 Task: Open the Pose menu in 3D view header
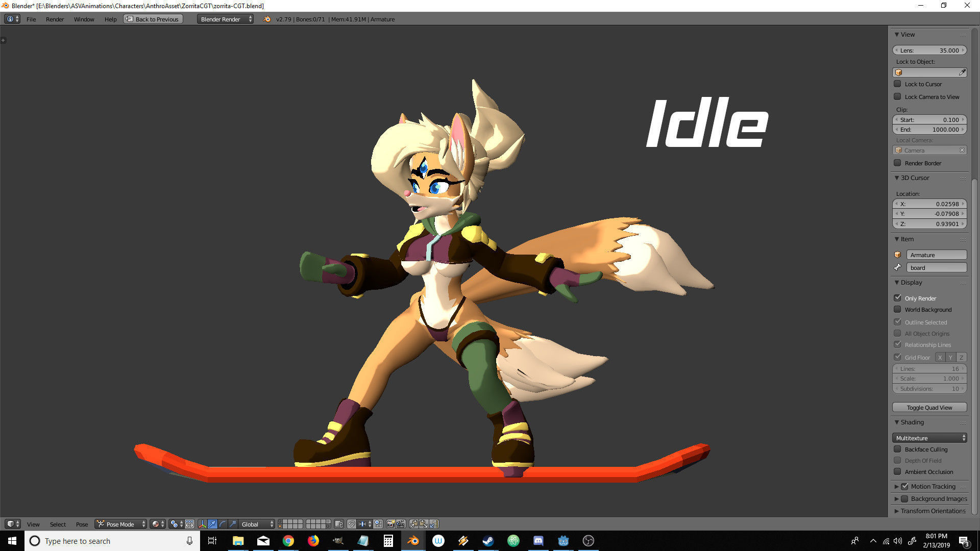[82, 524]
